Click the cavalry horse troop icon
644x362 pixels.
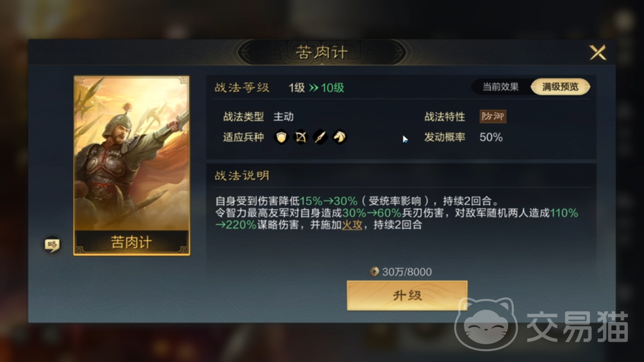click(x=340, y=137)
